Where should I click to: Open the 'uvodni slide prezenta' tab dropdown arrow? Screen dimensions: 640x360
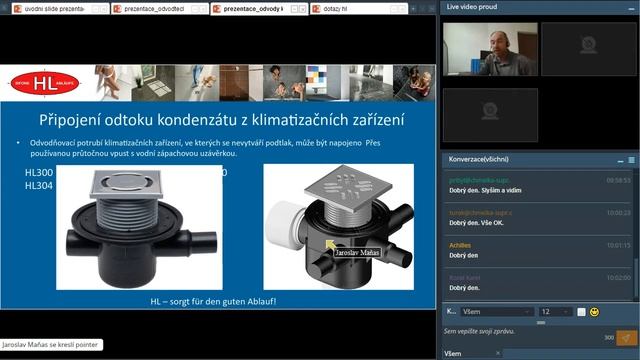(x=104, y=9)
